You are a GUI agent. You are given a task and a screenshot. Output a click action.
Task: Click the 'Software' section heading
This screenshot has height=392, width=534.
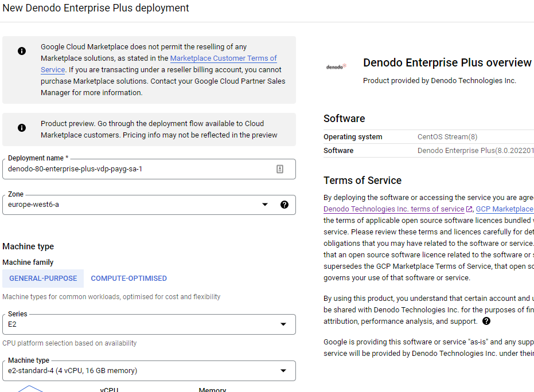pos(344,119)
